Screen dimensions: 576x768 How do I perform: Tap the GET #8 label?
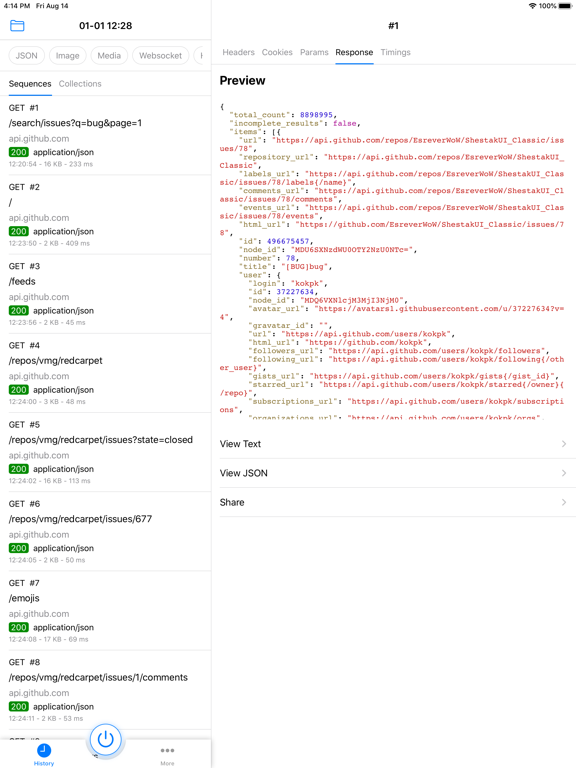[x=24, y=662]
